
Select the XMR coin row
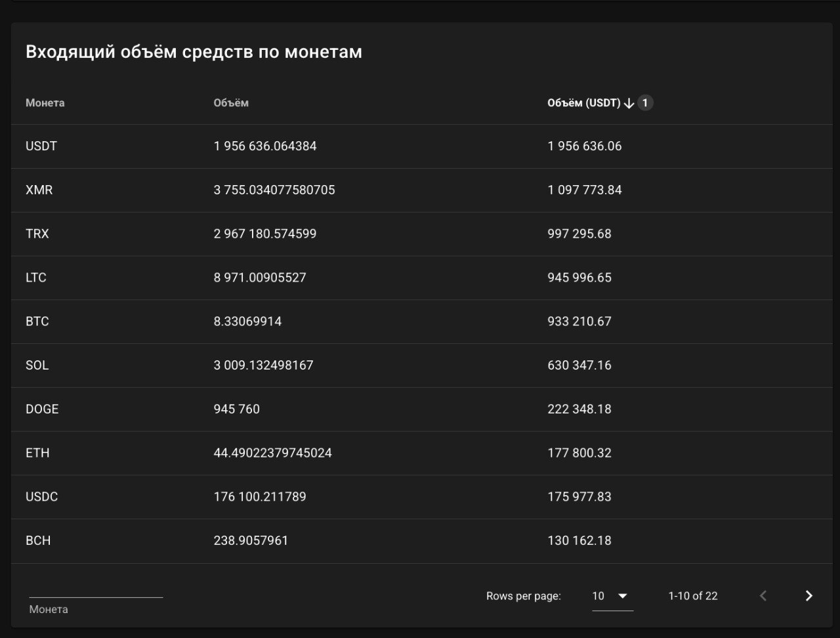[x=39, y=190]
